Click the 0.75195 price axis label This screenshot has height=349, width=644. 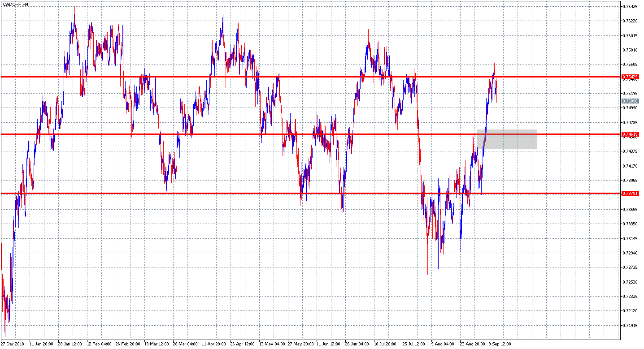point(631,94)
